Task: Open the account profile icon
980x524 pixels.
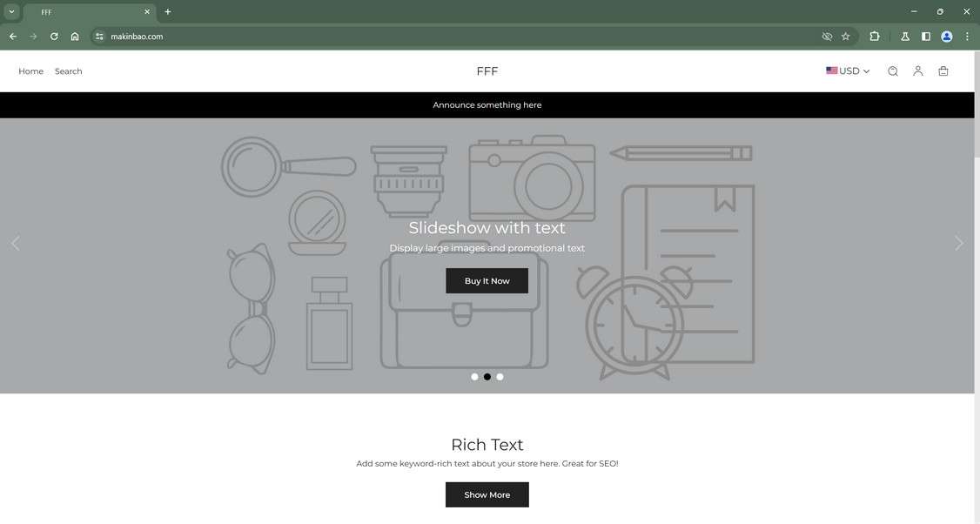Action: click(x=917, y=71)
